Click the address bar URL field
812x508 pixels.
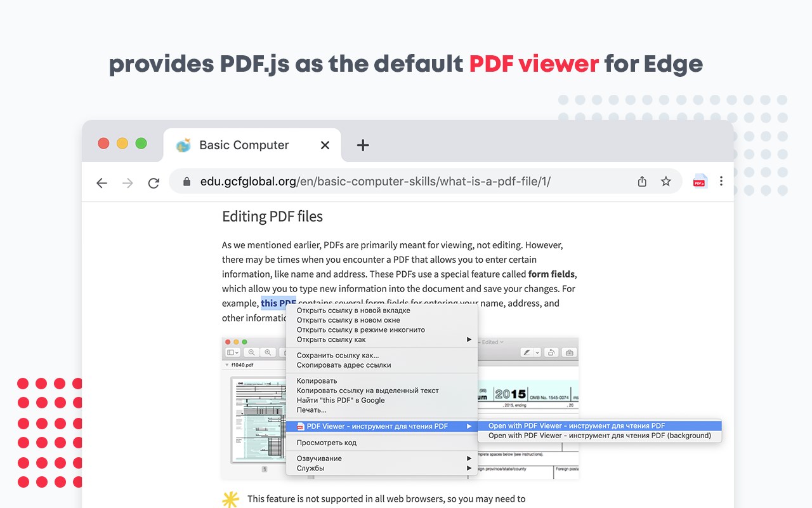click(425, 182)
